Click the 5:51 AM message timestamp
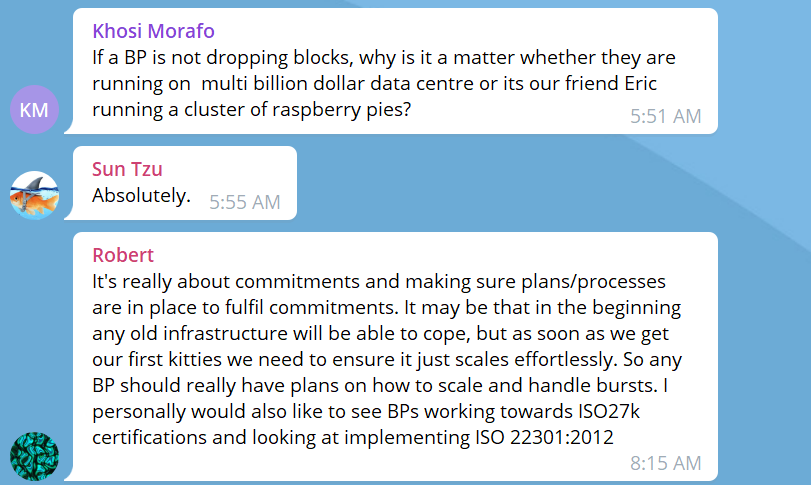The width and height of the screenshot is (811, 485). [x=665, y=116]
